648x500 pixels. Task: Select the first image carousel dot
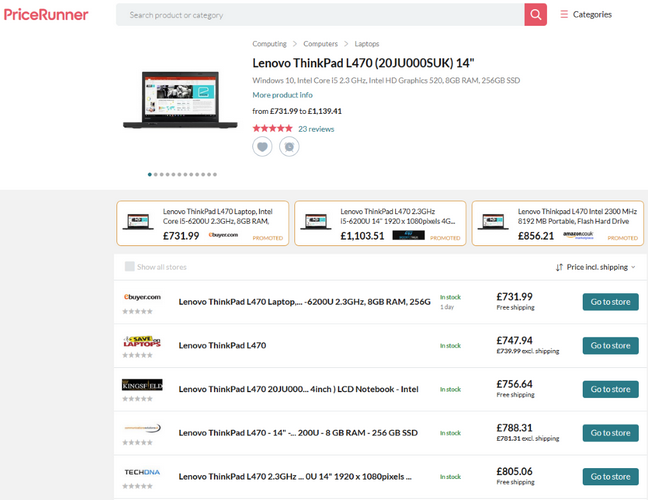tap(150, 174)
